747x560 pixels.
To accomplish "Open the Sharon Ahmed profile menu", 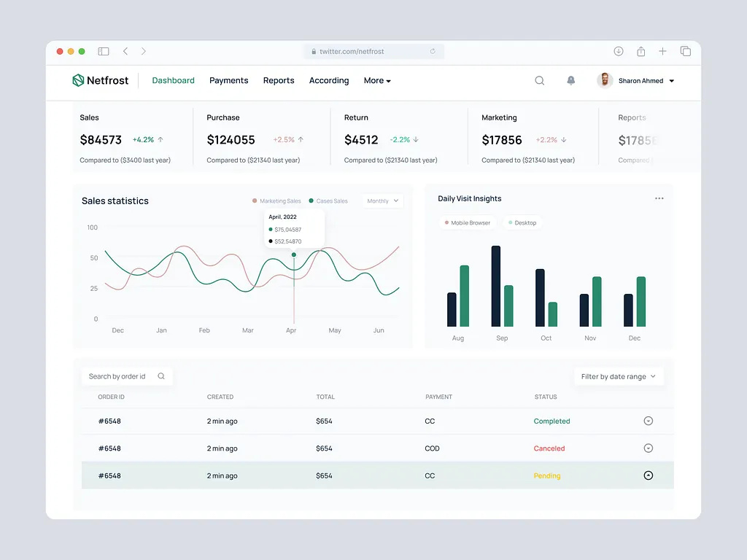I will (640, 80).
